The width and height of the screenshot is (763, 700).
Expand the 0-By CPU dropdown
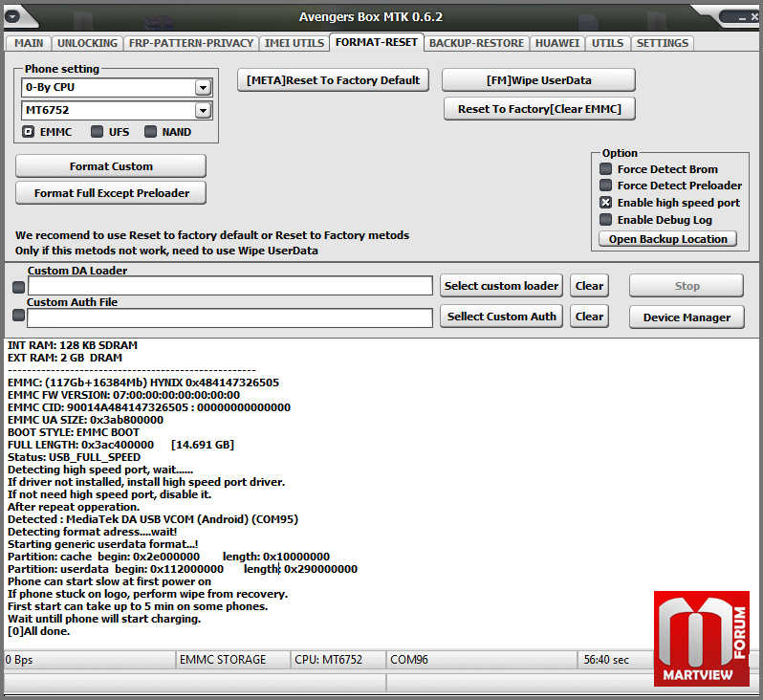pos(202,88)
